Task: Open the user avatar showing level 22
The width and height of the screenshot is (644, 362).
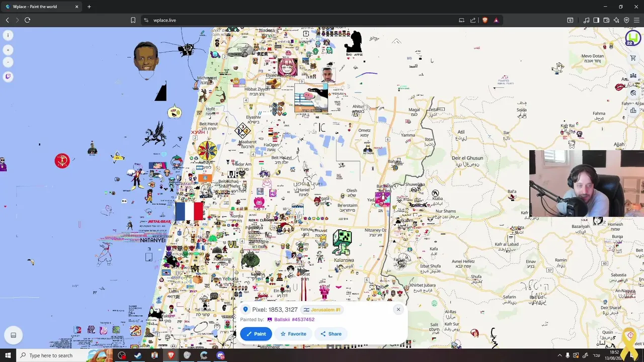Action: [633, 38]
